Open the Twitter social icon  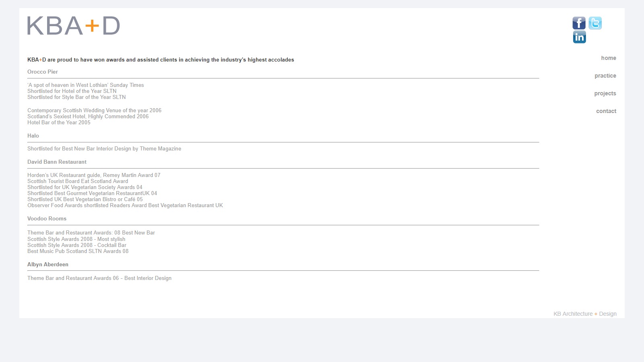[595, 23]
